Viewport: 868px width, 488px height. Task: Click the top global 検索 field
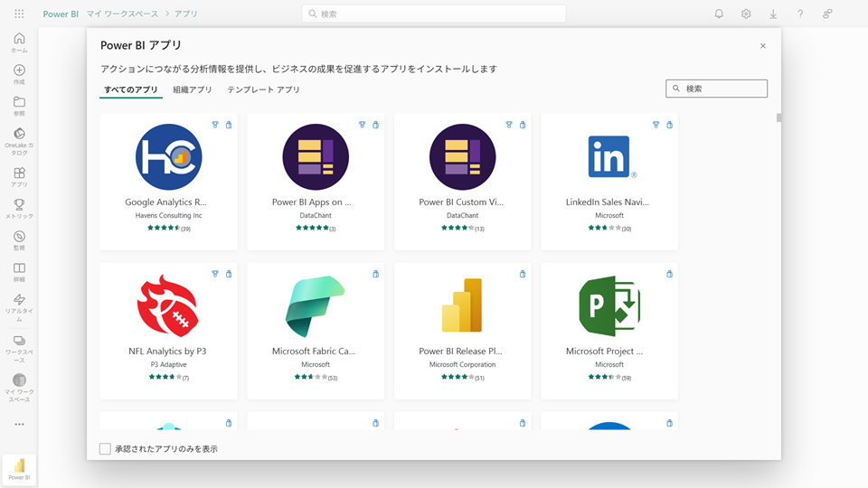pyautogui.click(x=434, y=14)
